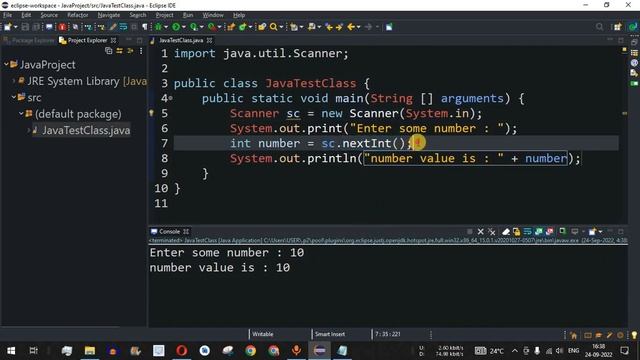Open the Open Console dropdown arrow
The height and width of the screenshot is (360, 640).
click(600, 232)
